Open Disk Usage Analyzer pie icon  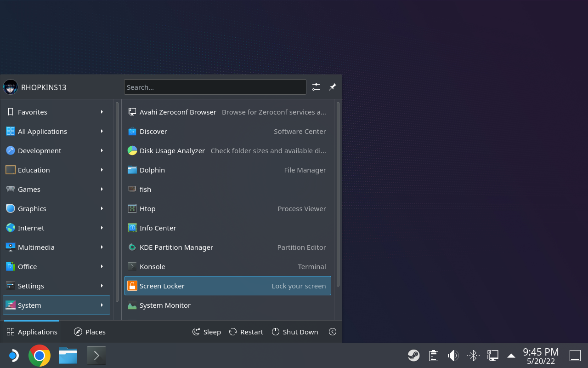point(132,150)
